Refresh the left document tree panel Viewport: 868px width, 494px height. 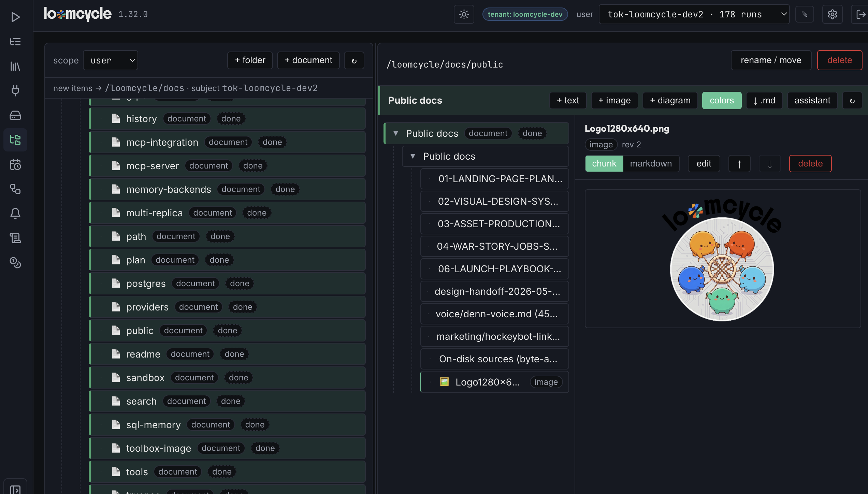(354, 60)
